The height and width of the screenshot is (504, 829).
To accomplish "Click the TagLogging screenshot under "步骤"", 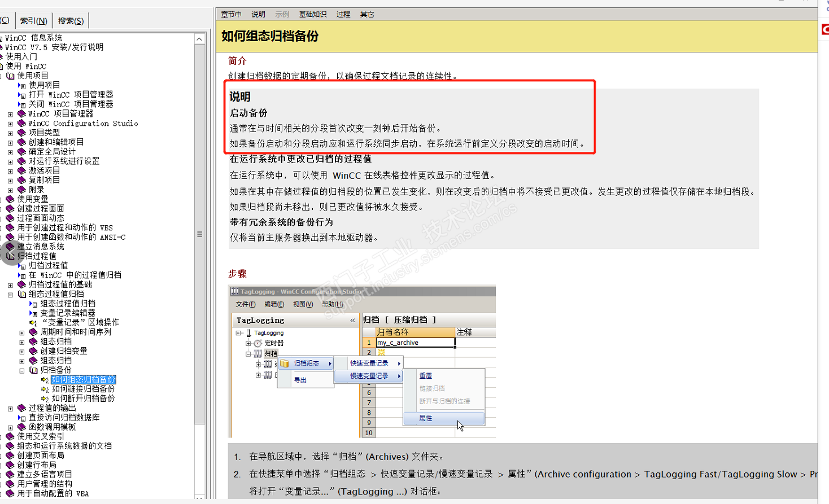I will click(x=362, y=362).
